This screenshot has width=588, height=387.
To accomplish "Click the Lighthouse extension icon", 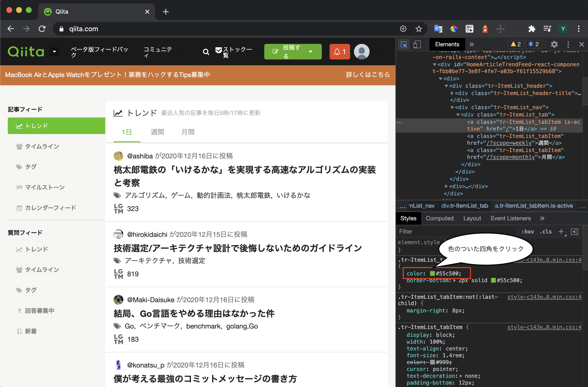I will pyautogui.click(x=485, y=29).
